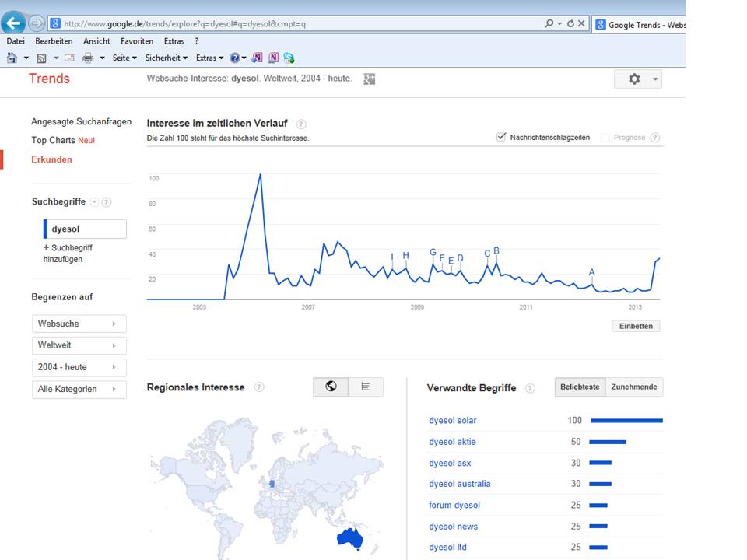Click help icon beside Regionales Interesse
The height and width of the screenshot is (560, 747).
(258, 387)
